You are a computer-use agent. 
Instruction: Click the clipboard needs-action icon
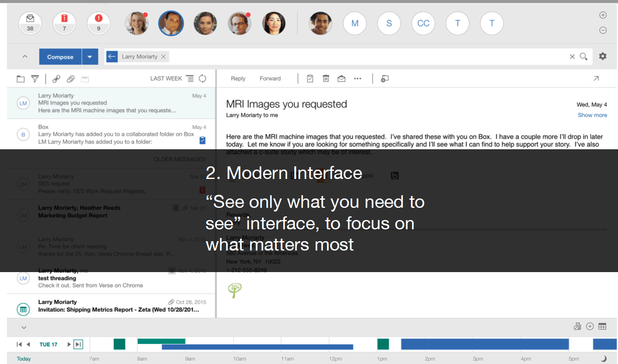pos(310,78)
